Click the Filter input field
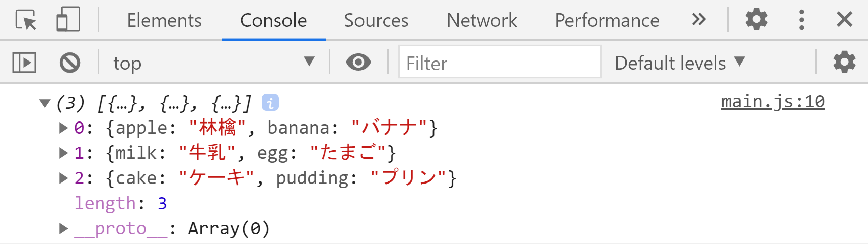The height and width of the screenshot is (244, 868). pos(499,63)
